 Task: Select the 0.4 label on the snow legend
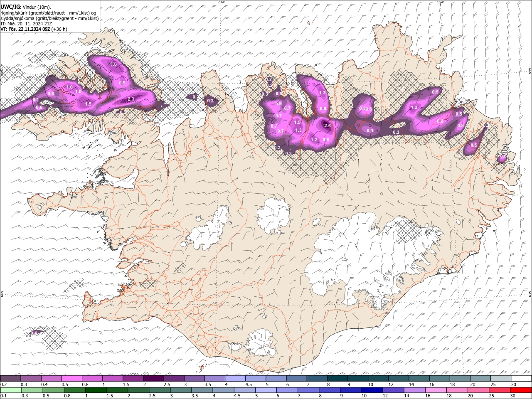point(44,384)
